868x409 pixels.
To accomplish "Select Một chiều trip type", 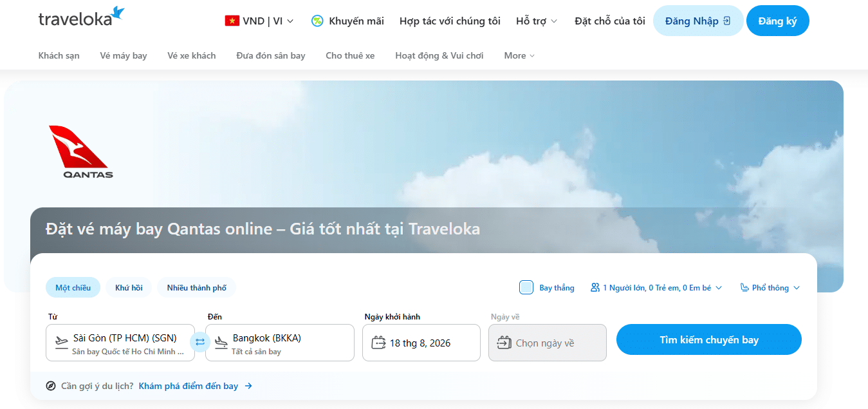I will (x=73, y=287).
